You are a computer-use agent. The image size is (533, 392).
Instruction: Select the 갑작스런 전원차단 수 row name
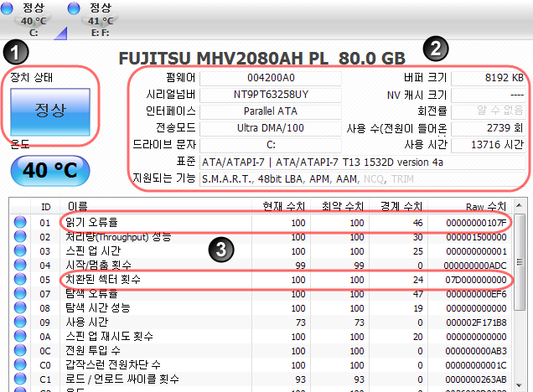(113, 365)
